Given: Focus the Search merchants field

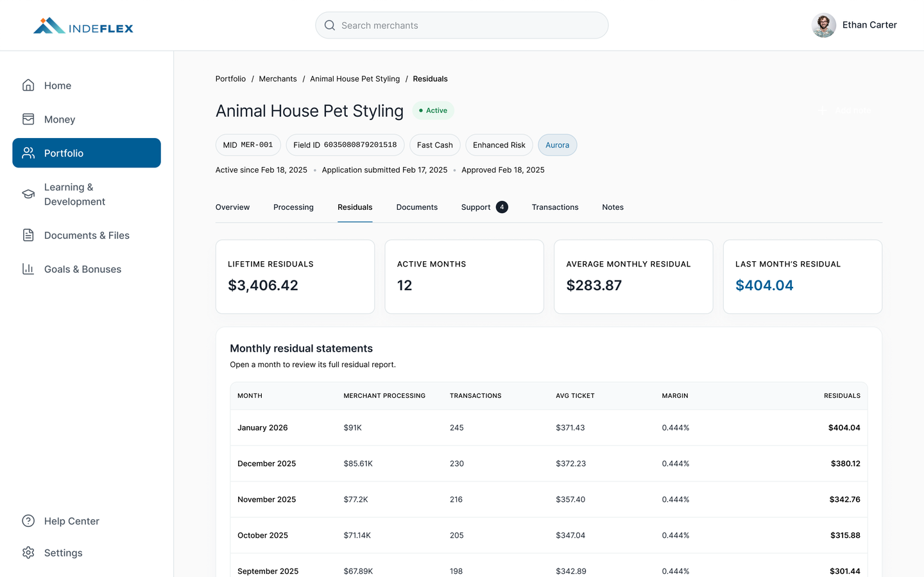Looking at the screenshot, I should coord(462,25).
